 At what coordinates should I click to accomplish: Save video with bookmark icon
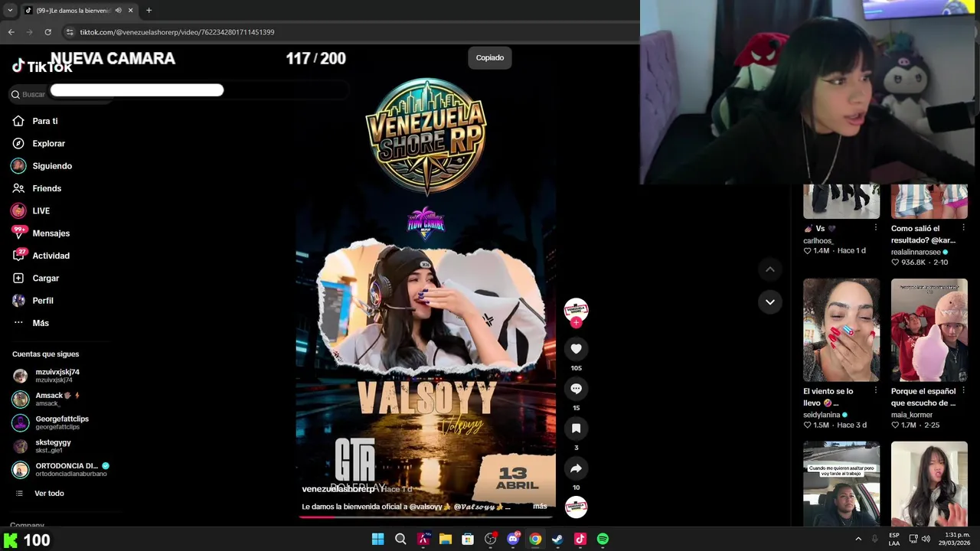[576, 429]
